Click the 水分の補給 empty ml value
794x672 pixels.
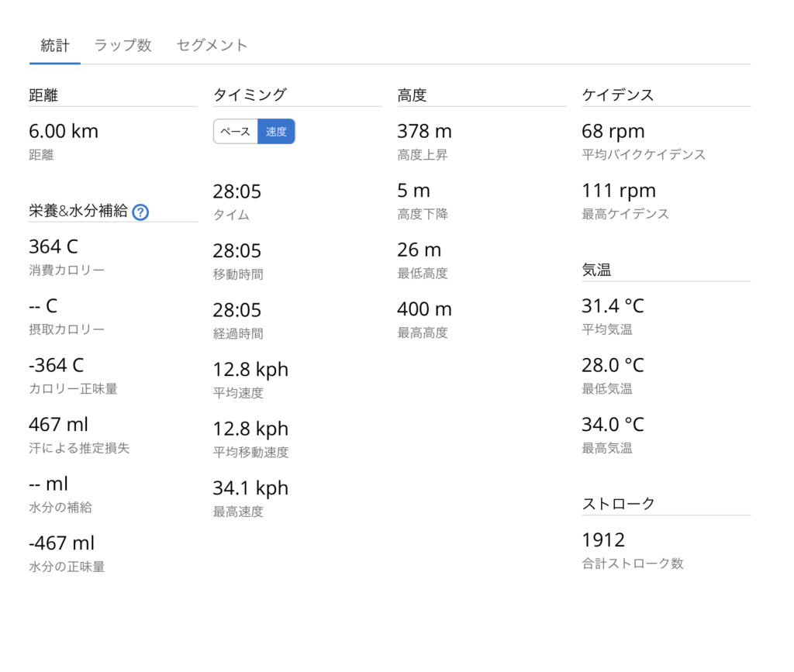[x=48, y=484]
